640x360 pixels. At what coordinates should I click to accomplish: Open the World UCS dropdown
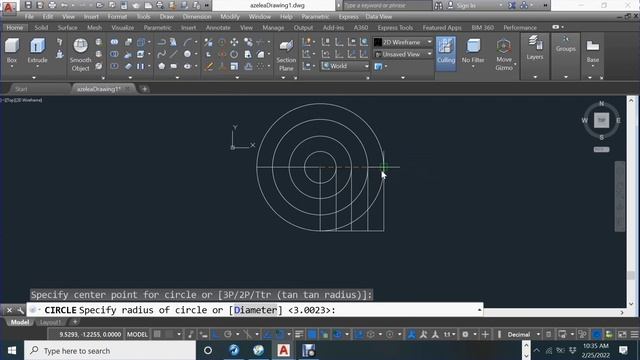pyautogui.click(x=345, y=66)
